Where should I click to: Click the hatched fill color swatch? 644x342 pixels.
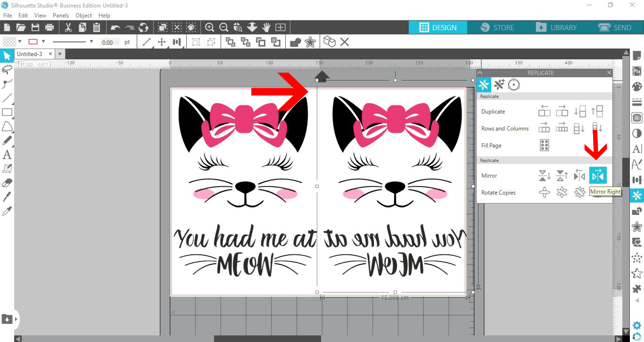click(x=9, y=41)
